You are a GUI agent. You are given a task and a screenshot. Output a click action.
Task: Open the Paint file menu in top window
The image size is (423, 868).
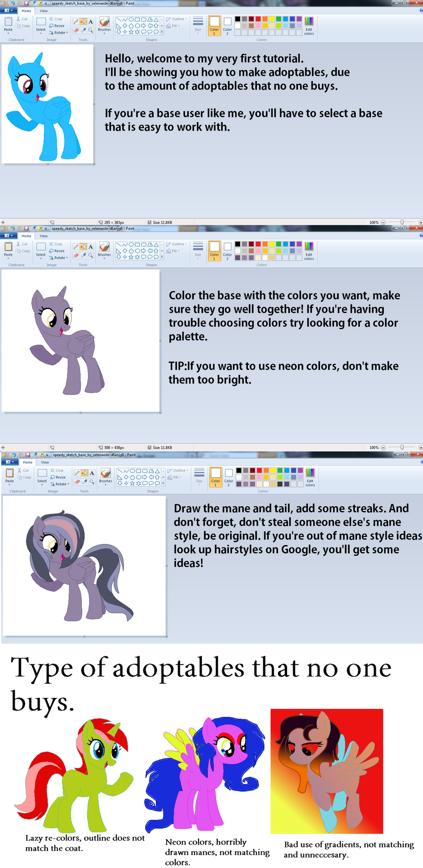[8, 11]
